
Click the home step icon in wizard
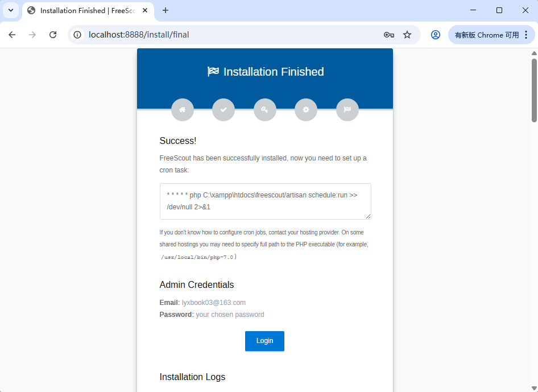click(x=183, y=110)
